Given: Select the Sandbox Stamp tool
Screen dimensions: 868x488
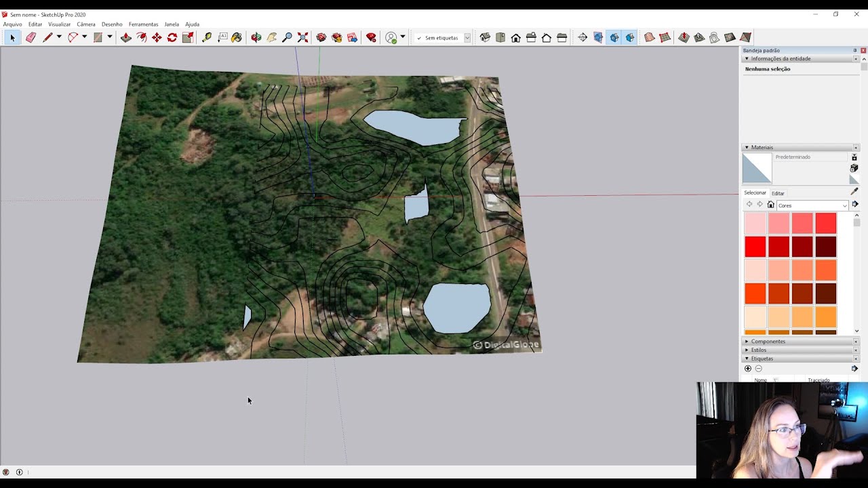Looking at the screenshot, I should click(699, 38).
